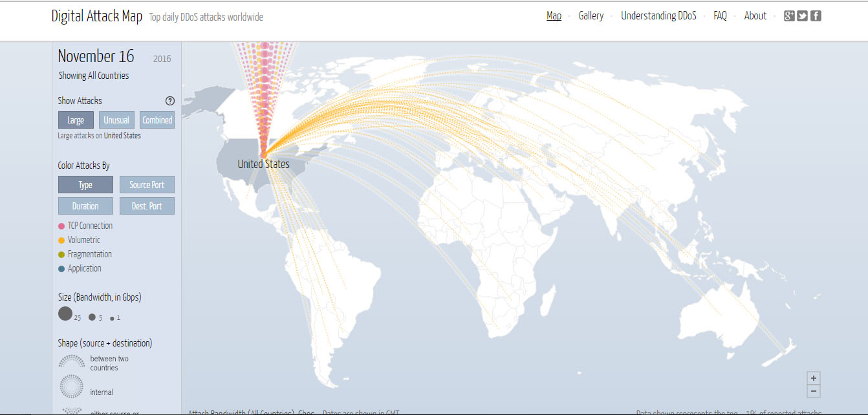Click olive Fragmentation legend dot
This screenshot has width=868, height=415.
(61, 255)
